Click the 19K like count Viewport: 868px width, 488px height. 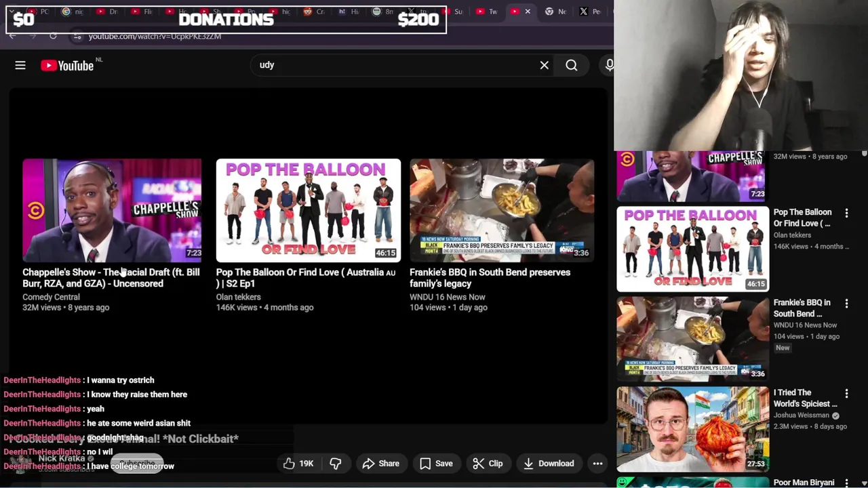pyautogui.click(x=307, y=464)
